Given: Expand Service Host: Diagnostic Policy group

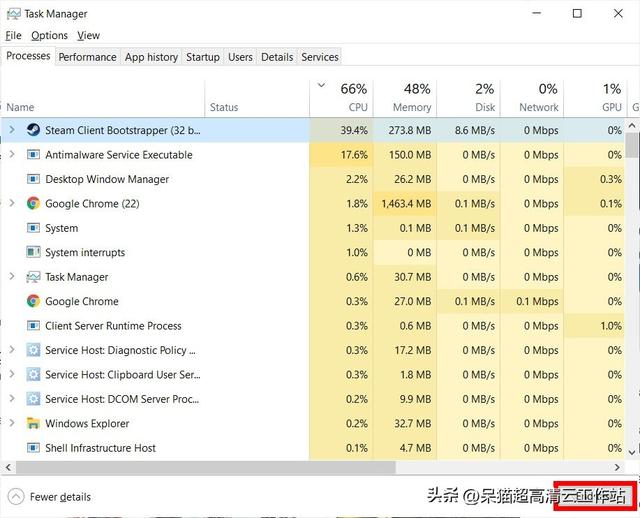Looking at the screenshot, I should [x=12, y=350].
